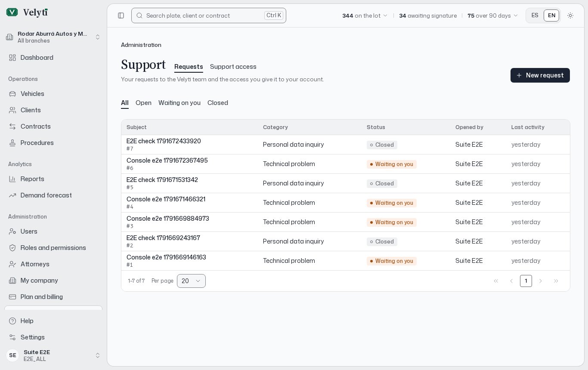Screen dimensions: 588x370
Task: Toggle the sidebar panel icon
Action: [x=121, y=15]
